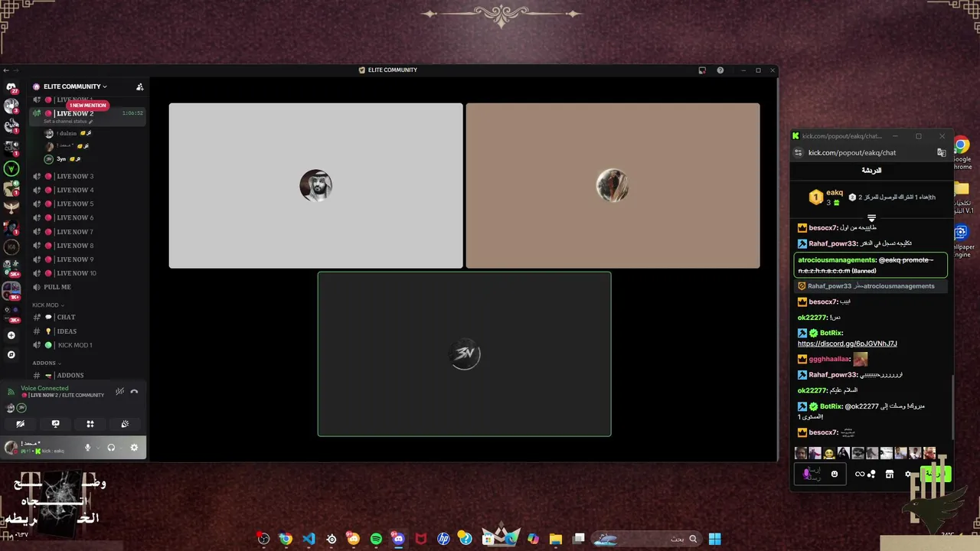Image resolution: width=980 pixels, height=551 pixels.
Task: Open Kick channel points bubbles icon
Action: 871,474
